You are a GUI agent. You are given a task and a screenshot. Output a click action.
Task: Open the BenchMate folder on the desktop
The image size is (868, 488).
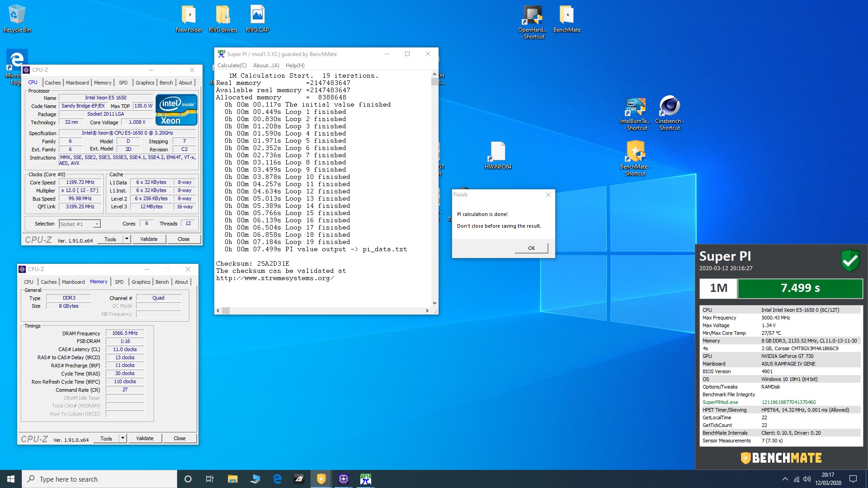(x=567, y=19)
